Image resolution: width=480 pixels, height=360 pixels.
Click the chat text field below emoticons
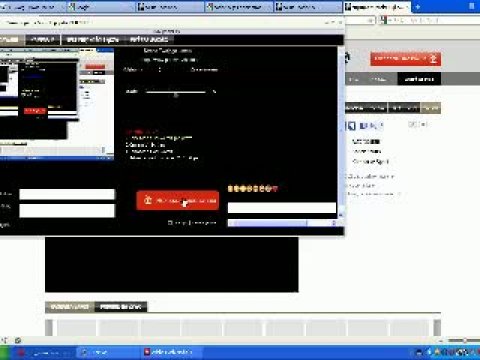point(282,208)
